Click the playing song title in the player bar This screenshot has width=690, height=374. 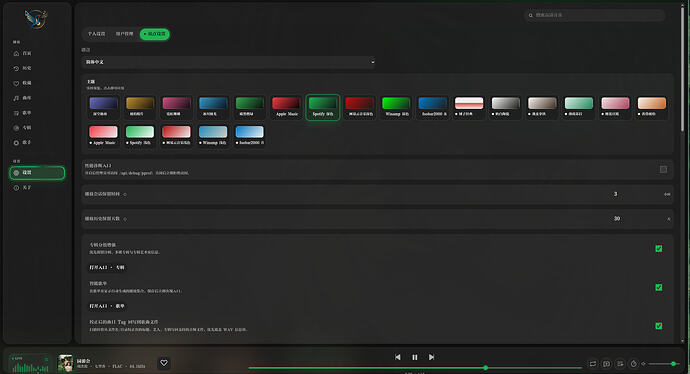84,361
